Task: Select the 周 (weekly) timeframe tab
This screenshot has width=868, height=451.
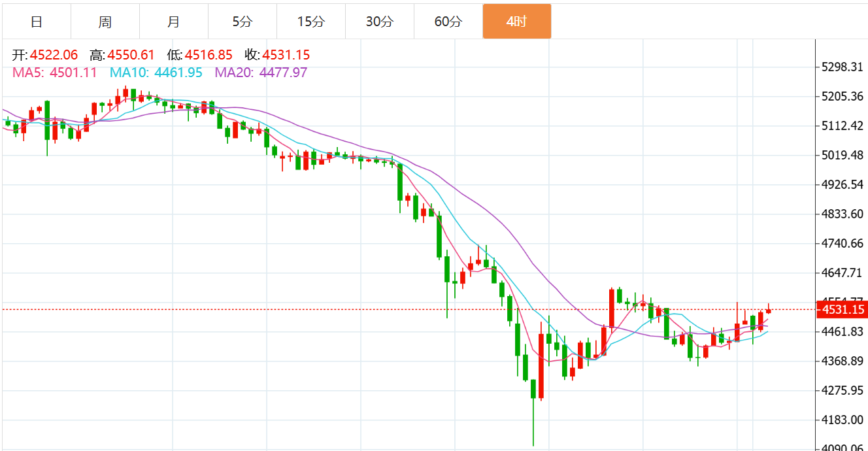Action: click(105, 22)
